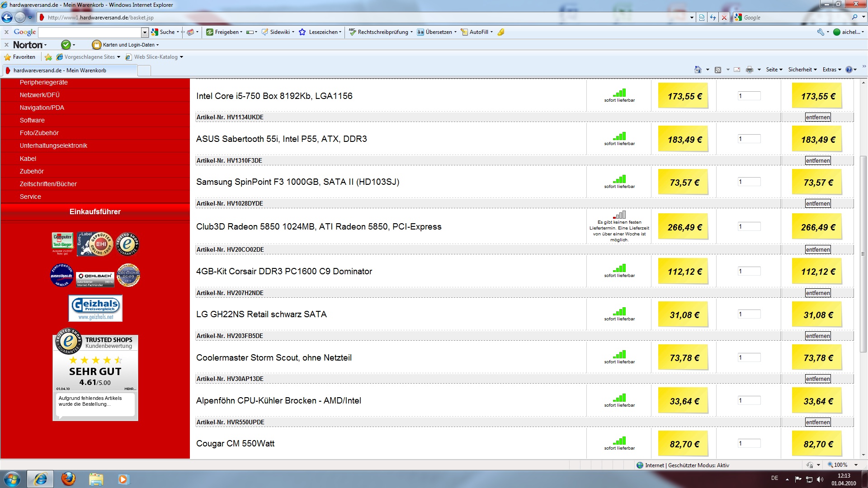
Task: Click the add-to-favorites star with plus
Action: click(x=48, y=57)
